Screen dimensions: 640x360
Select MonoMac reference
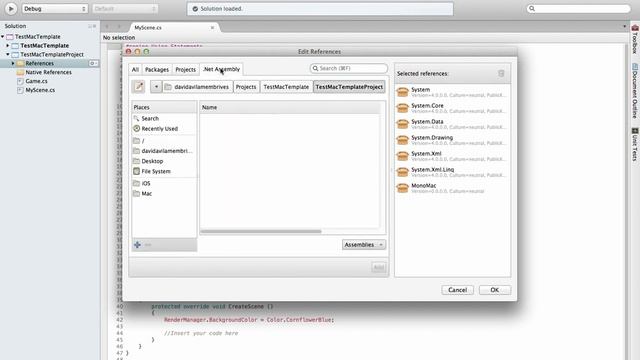pyautogui.click(x=452, y=188)
